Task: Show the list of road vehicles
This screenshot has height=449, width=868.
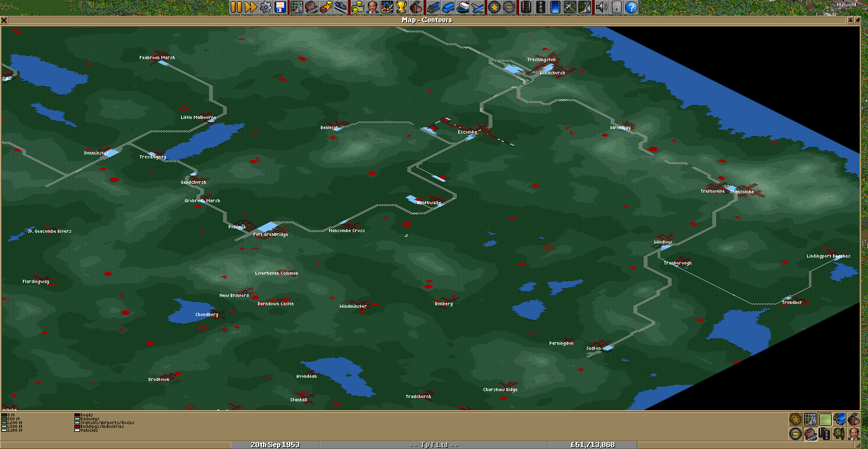Action: tap(449, 8)
